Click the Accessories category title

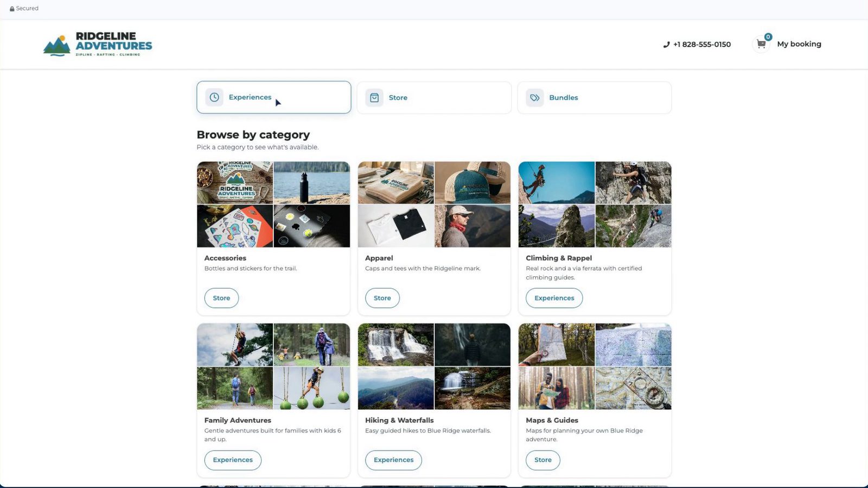[x=225, y=258]
